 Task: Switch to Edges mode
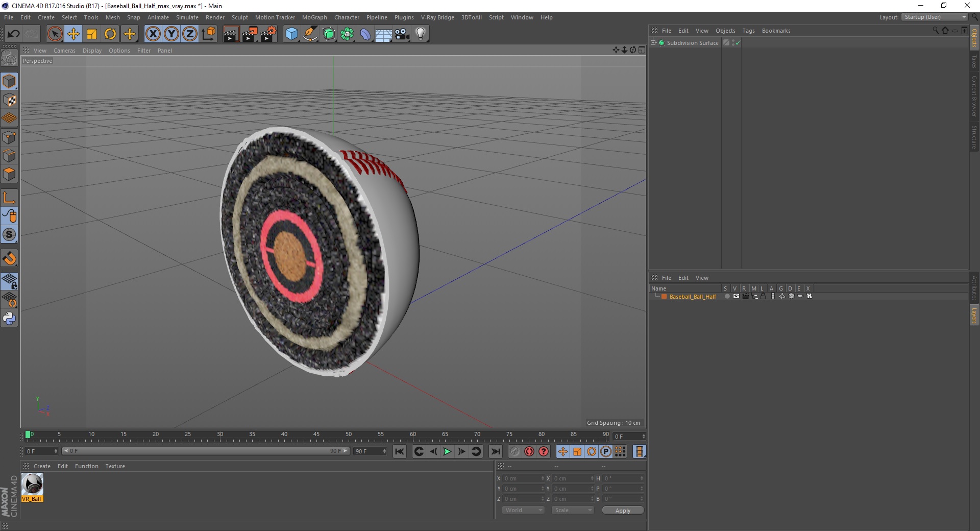tap(9, 156)
